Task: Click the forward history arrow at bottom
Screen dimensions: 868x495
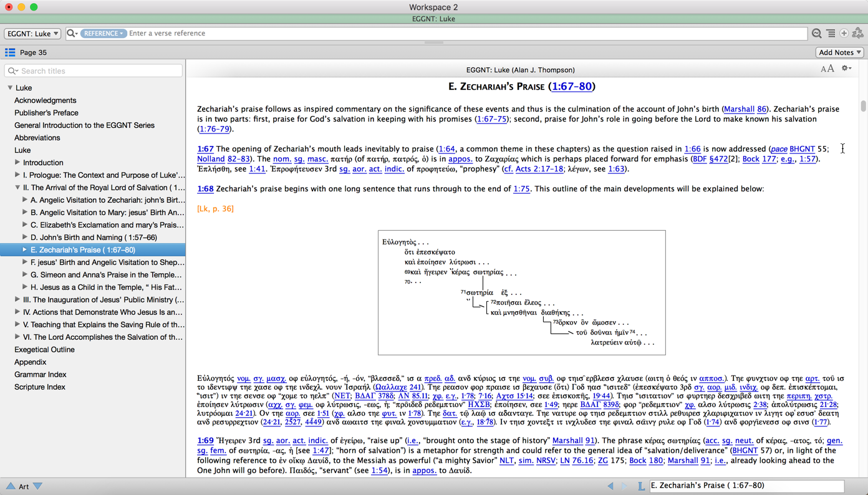Action: click(x=625, y=486)
